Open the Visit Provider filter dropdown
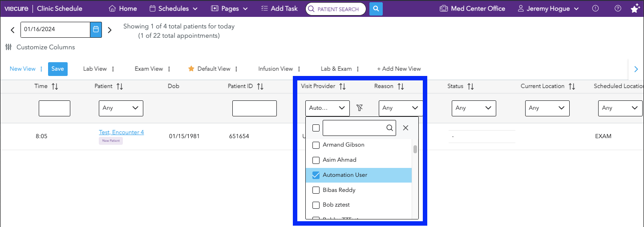Viewport: 644px width, 227px height. tap(328, 108)
